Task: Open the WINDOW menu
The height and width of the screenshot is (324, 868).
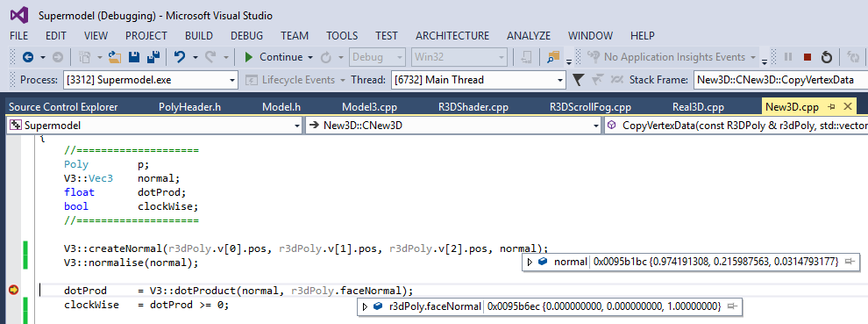Action: [x=590, y=35]
